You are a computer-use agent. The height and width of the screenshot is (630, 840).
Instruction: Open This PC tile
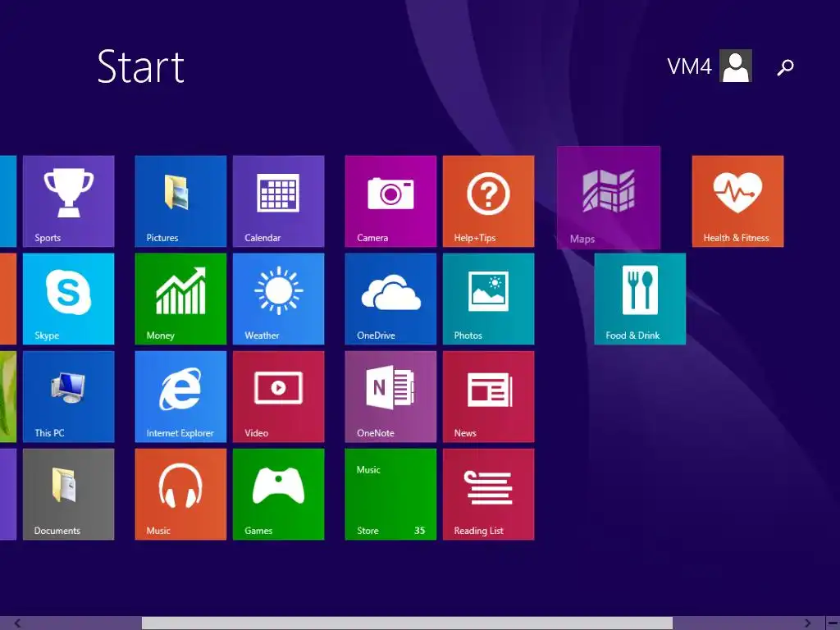click(x=69, y=396)
